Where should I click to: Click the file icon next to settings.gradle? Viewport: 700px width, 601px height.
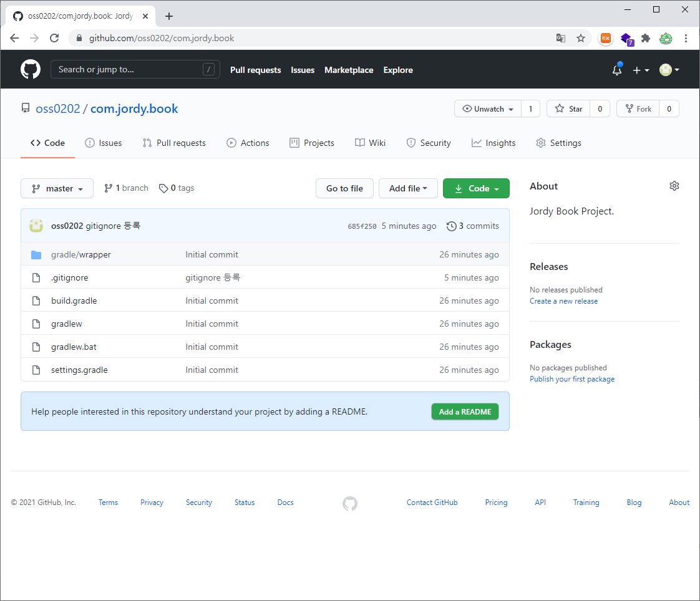coord(36,370)
